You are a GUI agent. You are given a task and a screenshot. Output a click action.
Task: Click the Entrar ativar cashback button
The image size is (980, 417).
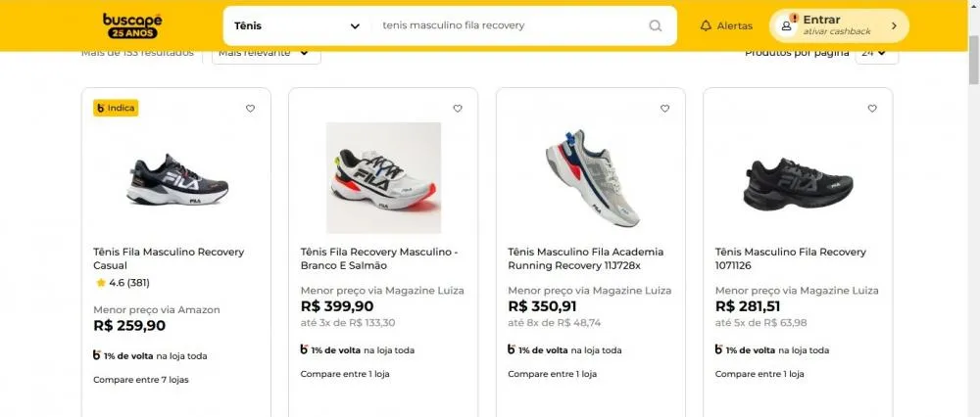(x=839, y=25)
